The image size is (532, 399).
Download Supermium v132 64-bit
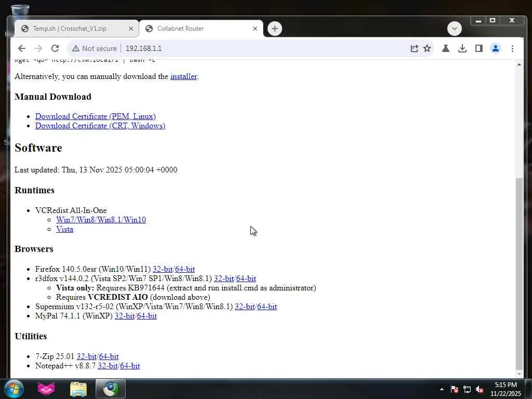[x=267, y=307]
